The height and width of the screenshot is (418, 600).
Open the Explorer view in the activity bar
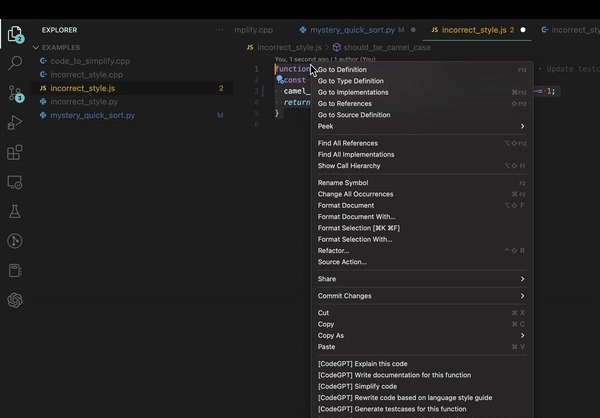(15, 34)
